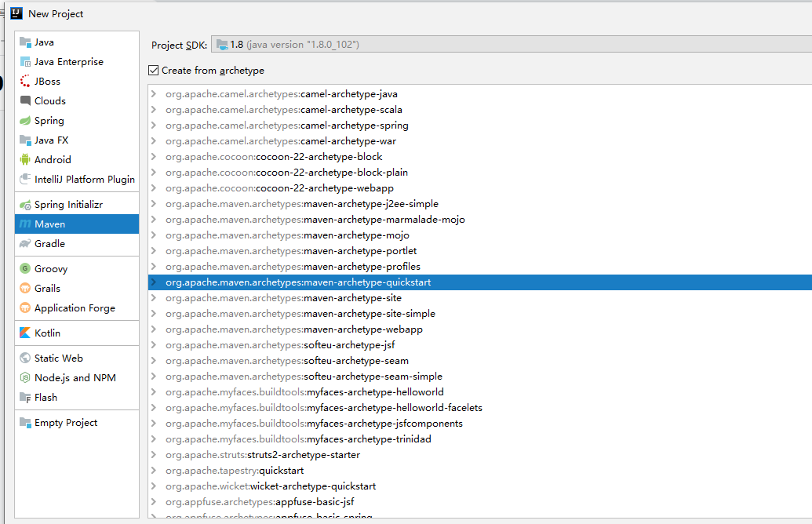The height and width of the screenshot is (524, 812).
Task: Expand cocoon-22-archetype-block node
Action: 154,156
